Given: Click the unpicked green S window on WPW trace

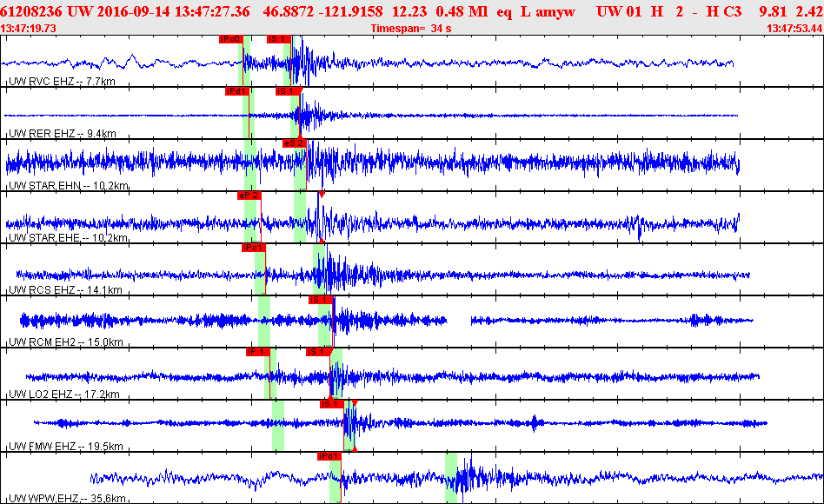Looking at the screenshot, I should coord(451,478).
